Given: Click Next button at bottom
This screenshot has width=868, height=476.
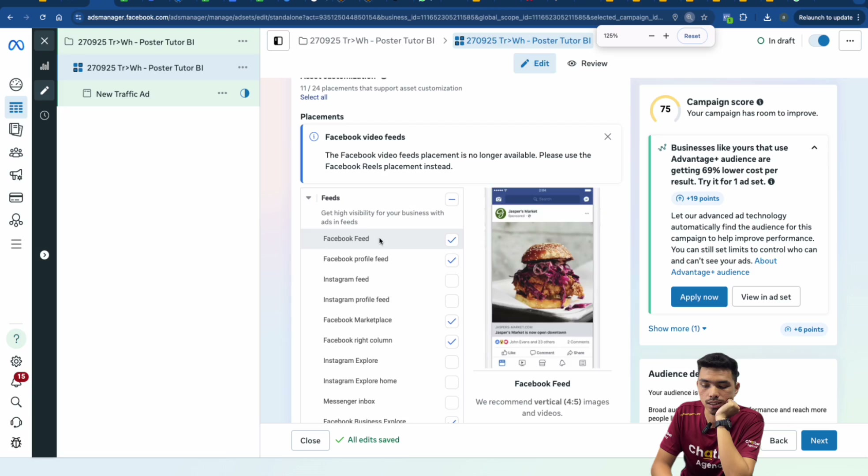Looking at the screenshot, I should pos(819,441).
